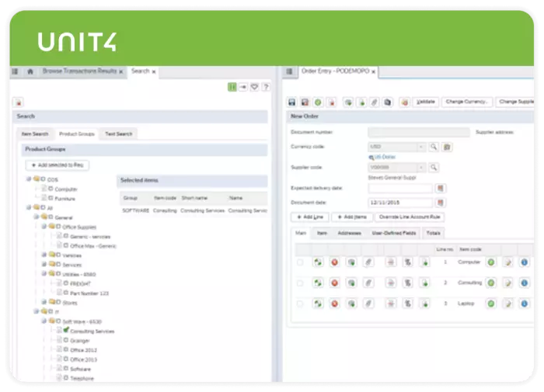Click Override Line Account Rule button
This screenshot has height=392, width=544.
coord(410,217)
